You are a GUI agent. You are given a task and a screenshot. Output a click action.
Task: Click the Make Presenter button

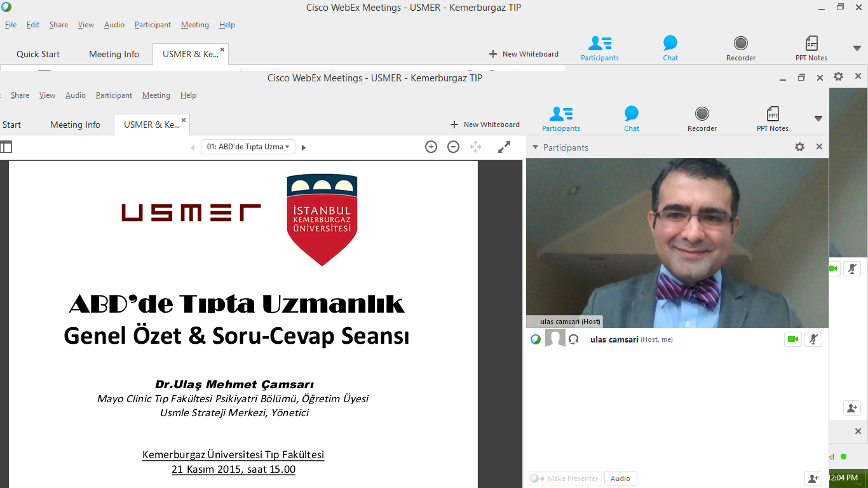[564, 478]
